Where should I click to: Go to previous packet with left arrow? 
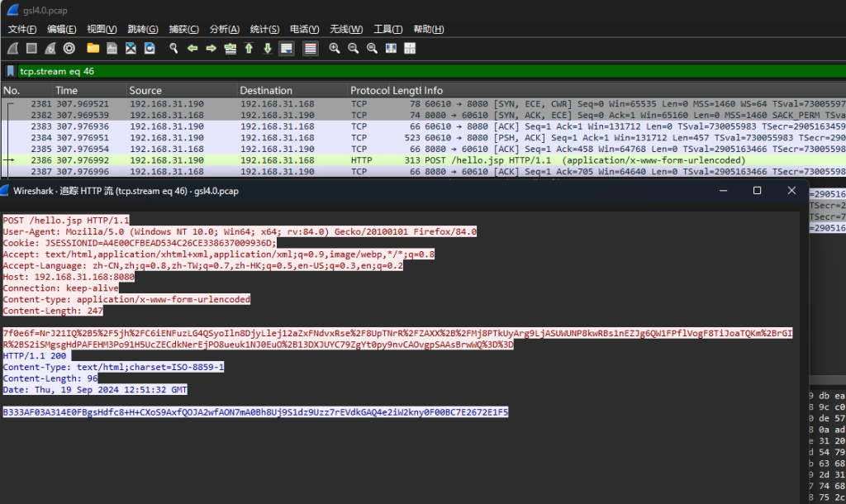pyautogui.click(x=192, y=49)
